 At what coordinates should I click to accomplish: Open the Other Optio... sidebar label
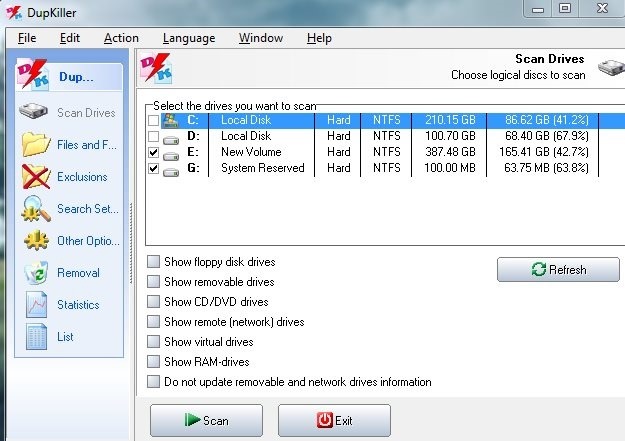coord(88,241)
